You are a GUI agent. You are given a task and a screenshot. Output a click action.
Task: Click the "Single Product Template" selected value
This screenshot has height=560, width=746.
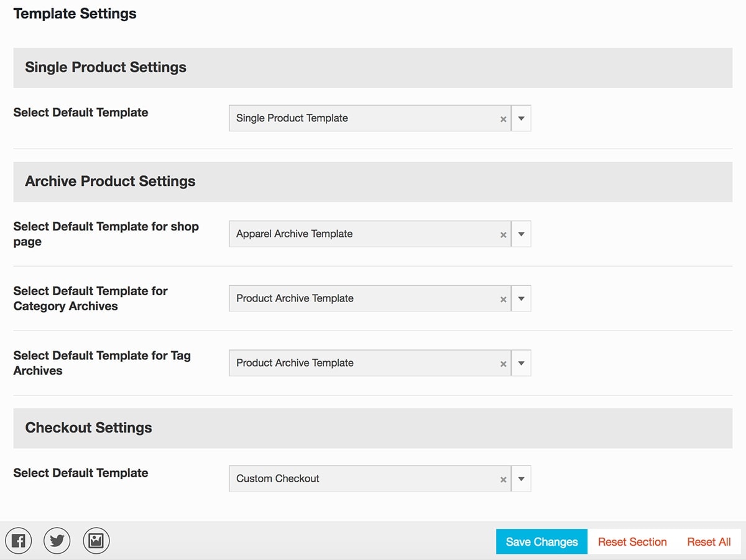click(292, 118)
